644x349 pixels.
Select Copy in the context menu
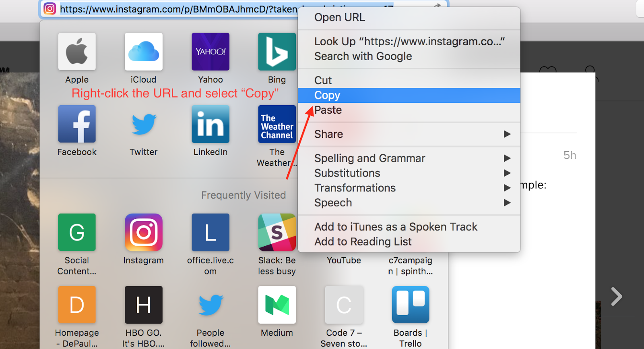coord(409,96)
